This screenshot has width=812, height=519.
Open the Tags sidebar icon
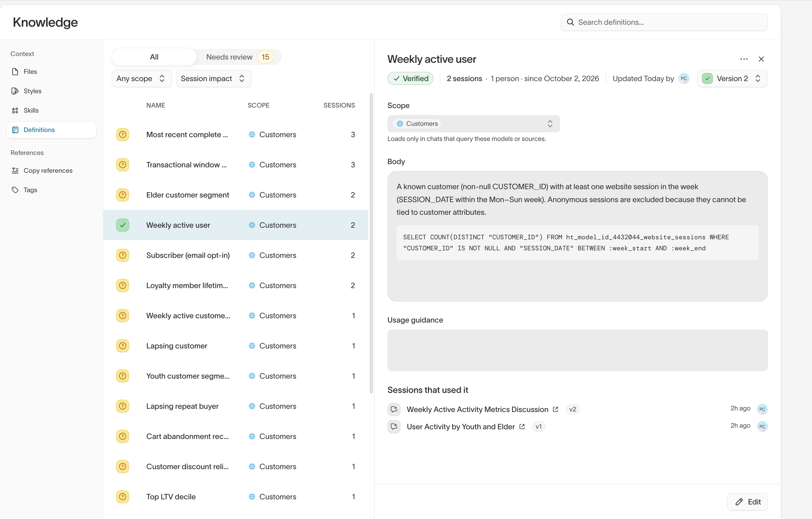(15, 190)
